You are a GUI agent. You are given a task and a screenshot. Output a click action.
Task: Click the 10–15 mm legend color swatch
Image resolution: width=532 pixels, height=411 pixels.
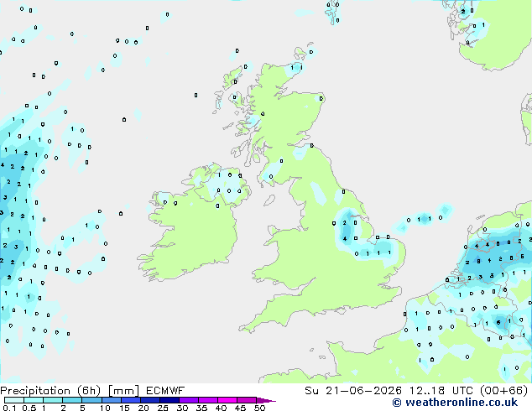point(112,400)
